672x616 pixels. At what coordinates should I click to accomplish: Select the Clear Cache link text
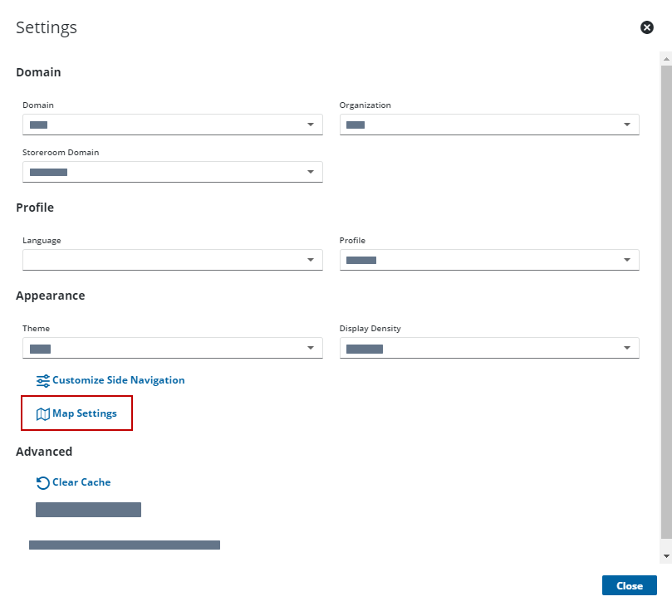[81, 482]
